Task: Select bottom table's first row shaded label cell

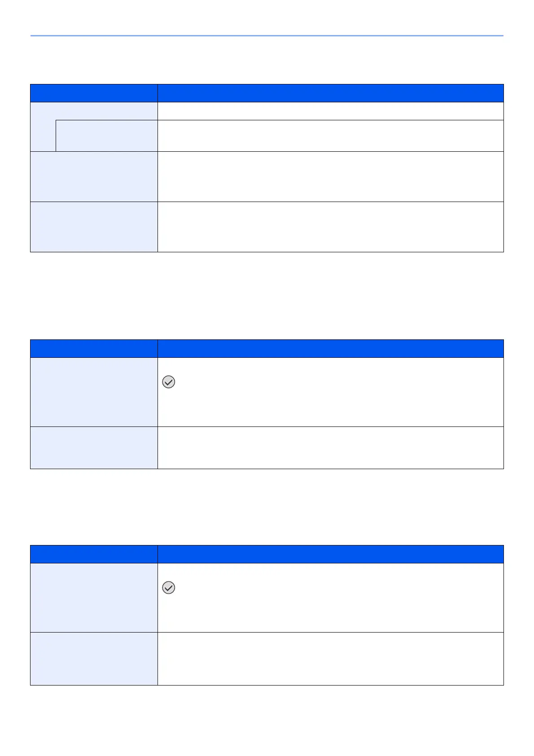Action: click(x=94, y=598)
